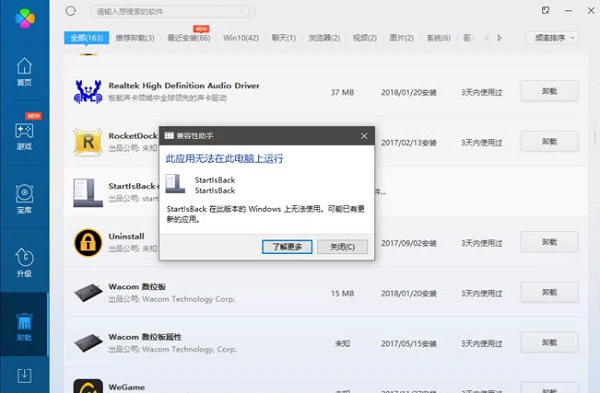600x393 pixels.
Task: Open the window menu icon left of minimize
Action: pos(546,10)
